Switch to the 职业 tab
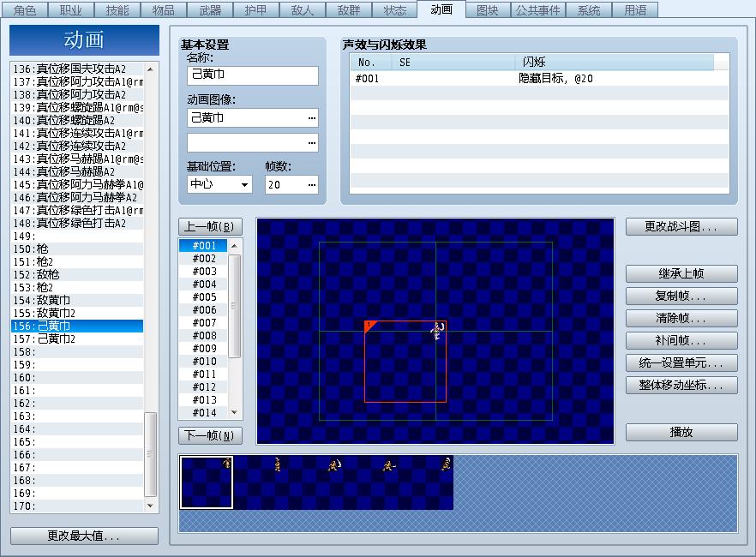This screenshot has width=756, height=557. (71, 10)
